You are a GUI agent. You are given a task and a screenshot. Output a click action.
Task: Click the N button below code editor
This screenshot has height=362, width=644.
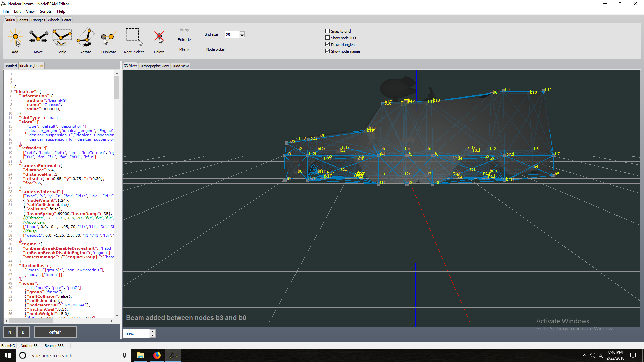pos(10,332)
